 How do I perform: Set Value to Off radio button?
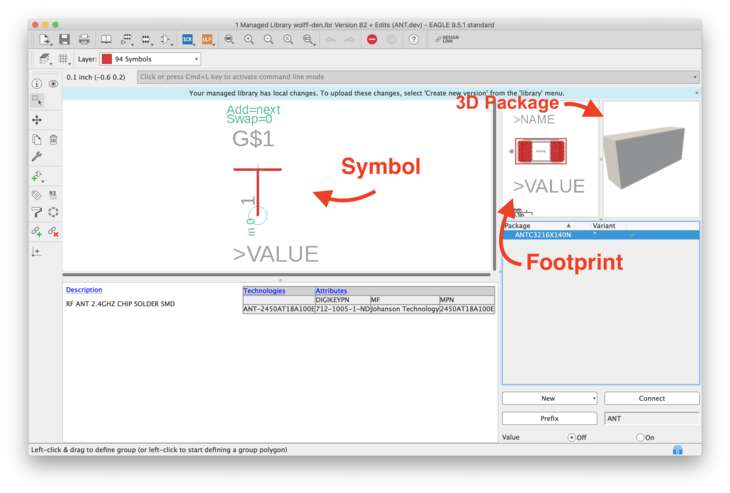pyautogui.click(x=571, y=437)
